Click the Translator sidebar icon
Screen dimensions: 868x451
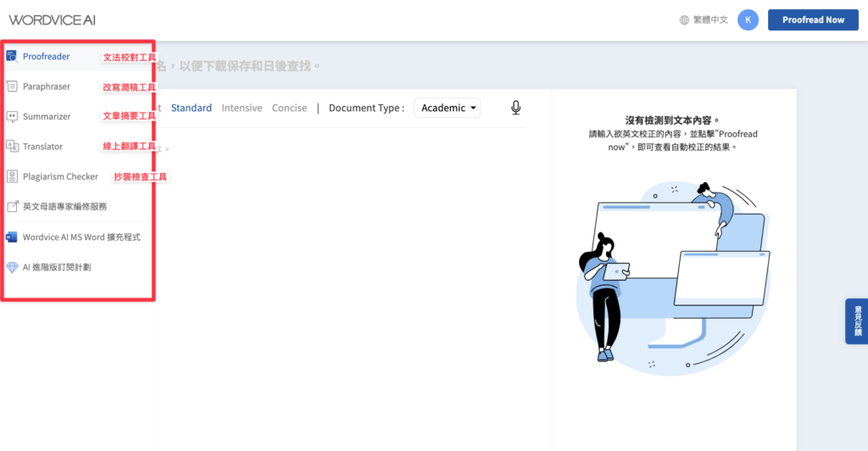[12, 146]
